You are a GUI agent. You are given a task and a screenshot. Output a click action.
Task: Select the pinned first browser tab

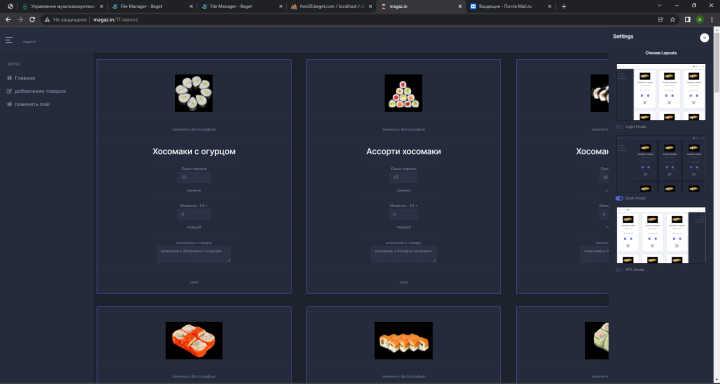(x=10, y=6)
